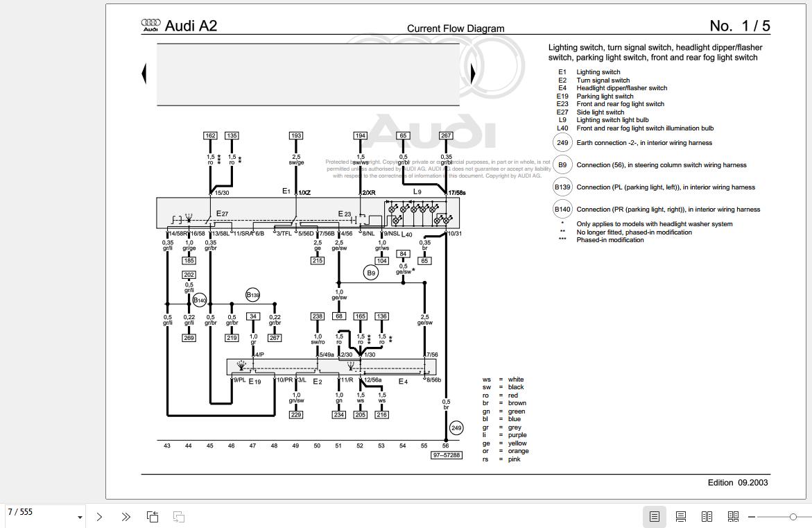Click the 'Current Flow Diagram' title
Screen dimensions: 812x528
[x=456, y=28]
